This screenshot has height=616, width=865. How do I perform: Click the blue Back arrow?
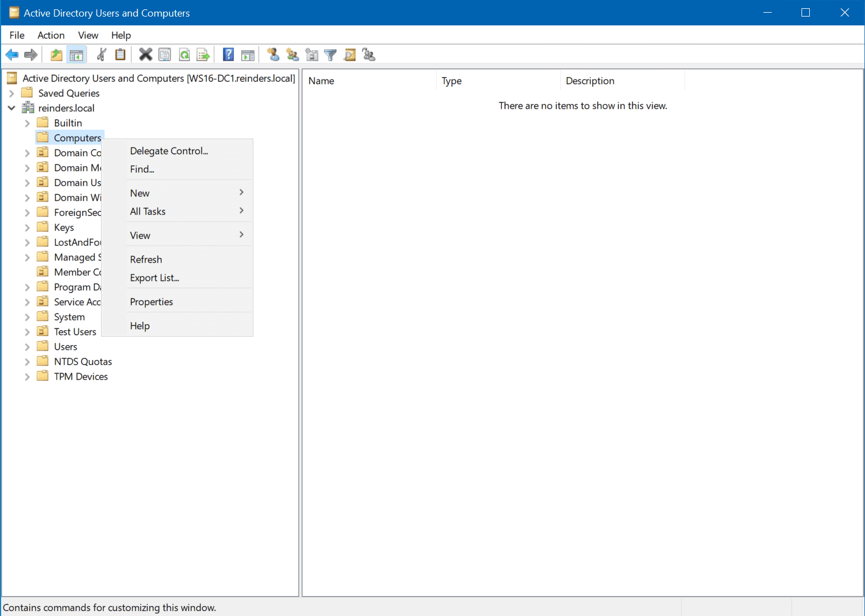click(x=12, y=55)
